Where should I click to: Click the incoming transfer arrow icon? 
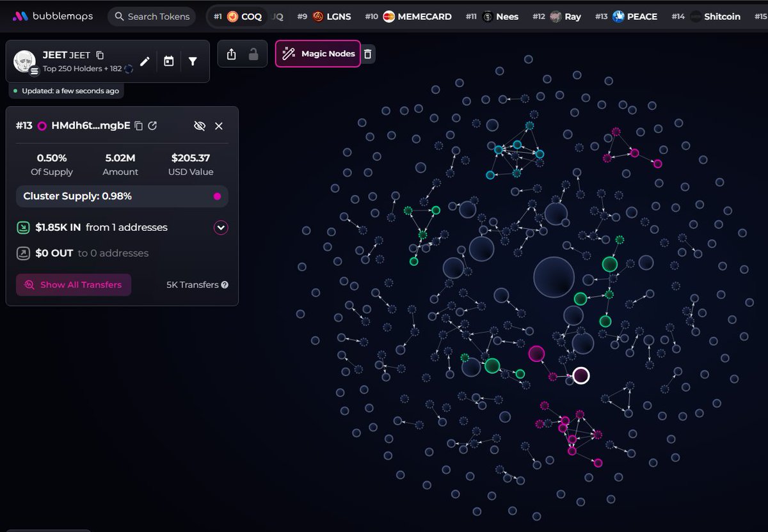point(23,227)
